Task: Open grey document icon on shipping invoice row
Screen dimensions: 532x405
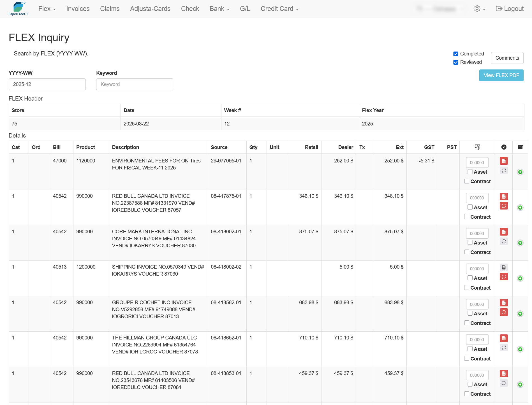Action: [503, 267]
